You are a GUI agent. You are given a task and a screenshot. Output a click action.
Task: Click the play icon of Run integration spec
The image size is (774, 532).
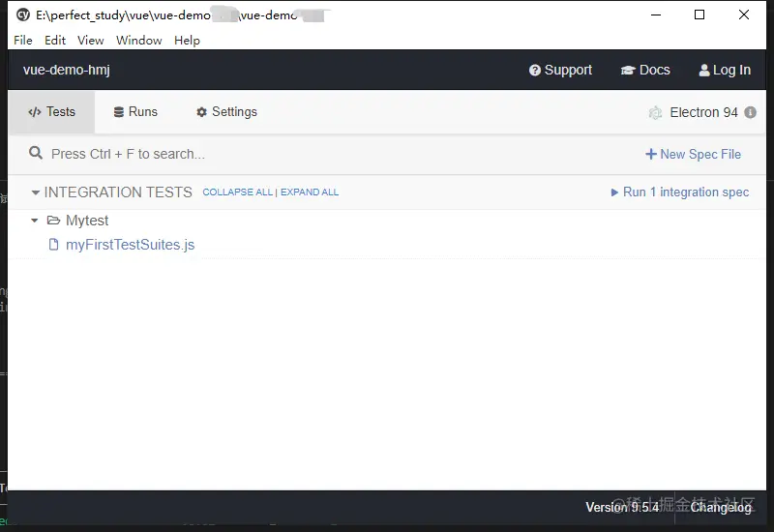pyautogui.click(x=614, y=192)
